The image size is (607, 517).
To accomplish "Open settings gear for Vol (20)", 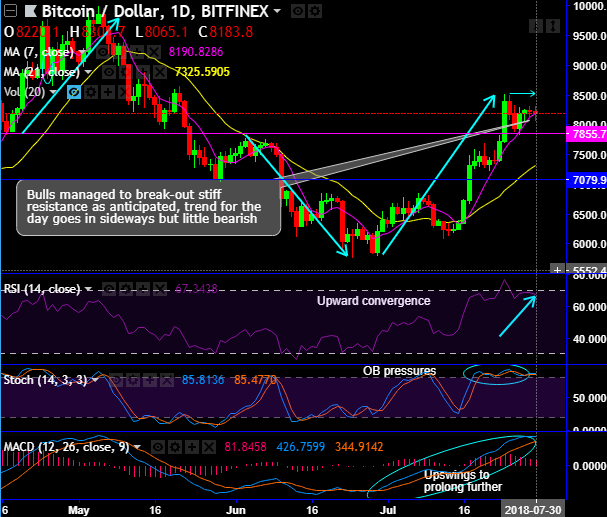I will click(x=91, y=92).
